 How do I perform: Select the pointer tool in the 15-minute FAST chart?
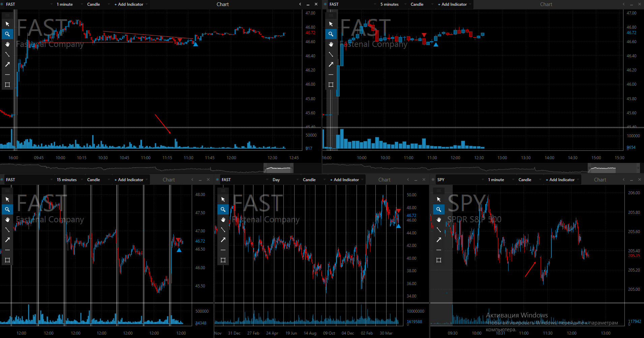pos(7,199)
